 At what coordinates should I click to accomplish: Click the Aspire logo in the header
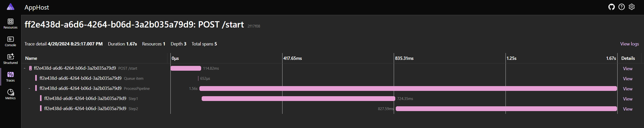click(x=10, y=7)
